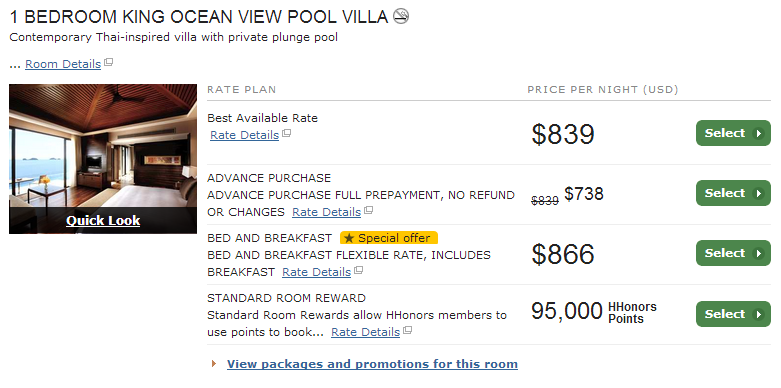Click popup icon beside Best Available Rate Details
The height and width of the screenshot is (388, 781).
tap(286, 133)
